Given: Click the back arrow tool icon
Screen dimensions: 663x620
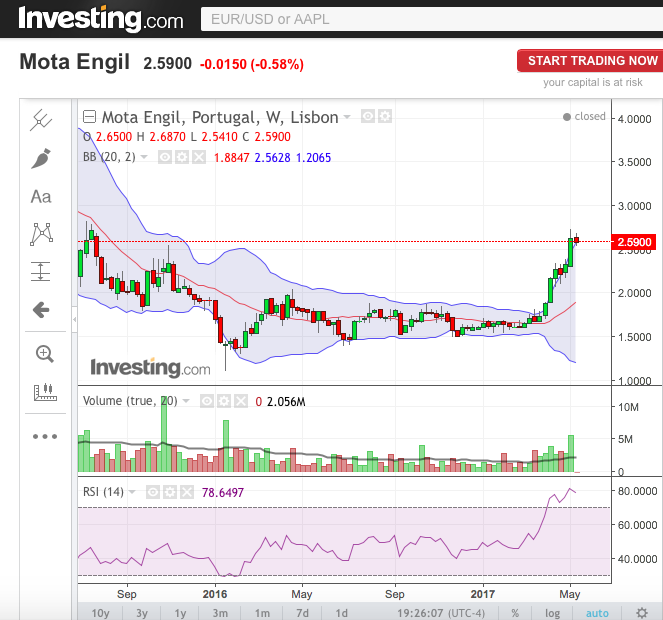Looking at the screenshot, I should 41,310.
